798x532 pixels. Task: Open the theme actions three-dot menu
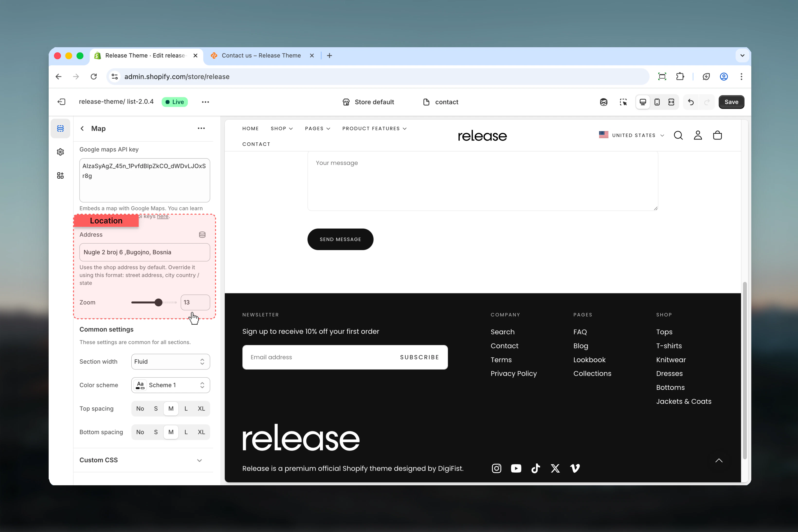(x=205, y=102)
